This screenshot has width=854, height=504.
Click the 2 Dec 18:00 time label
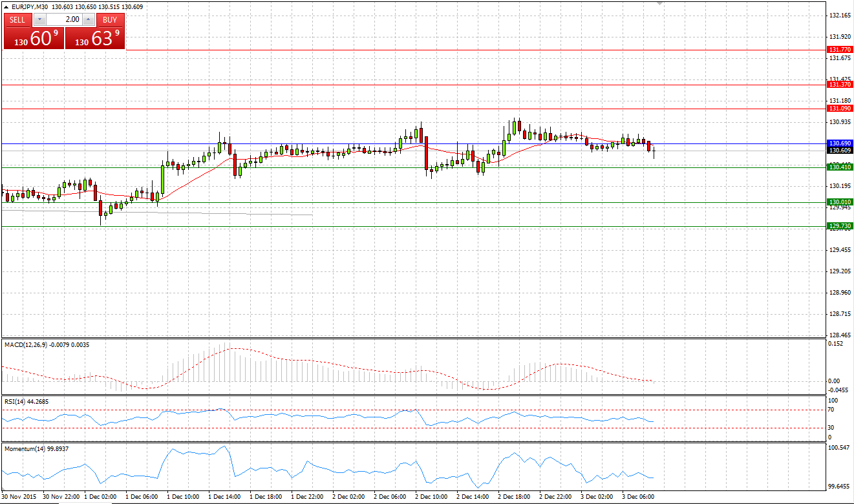pos(514,497)
